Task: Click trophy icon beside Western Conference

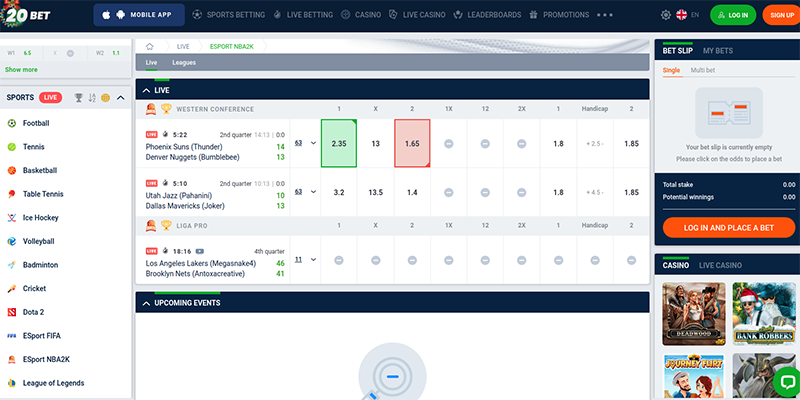Action: (166, 109)
